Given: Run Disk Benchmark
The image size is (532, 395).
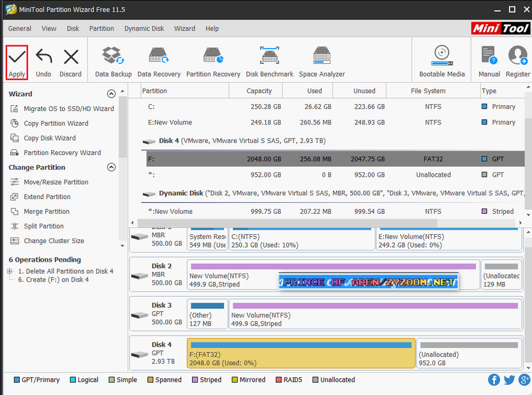Looking at the screenshot, I should coord(269,62).
